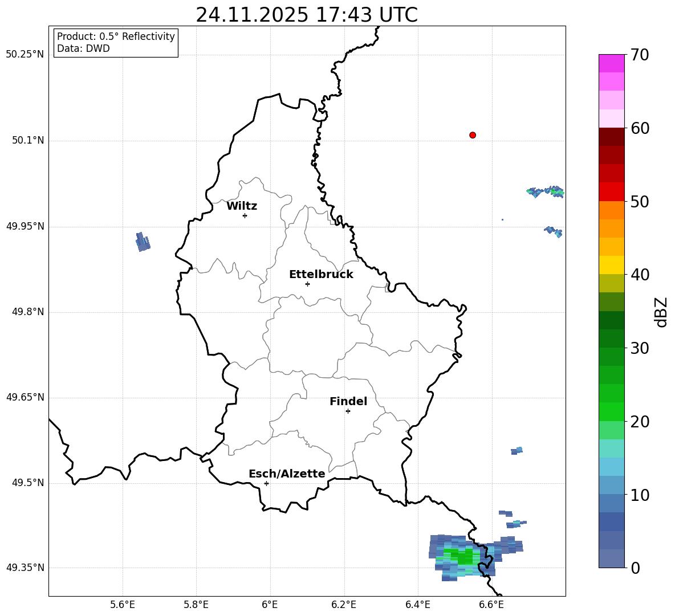Click the 50.1°N latitude label
The height and width of the screenshot is (616, 675).
(x=27, y=140)
